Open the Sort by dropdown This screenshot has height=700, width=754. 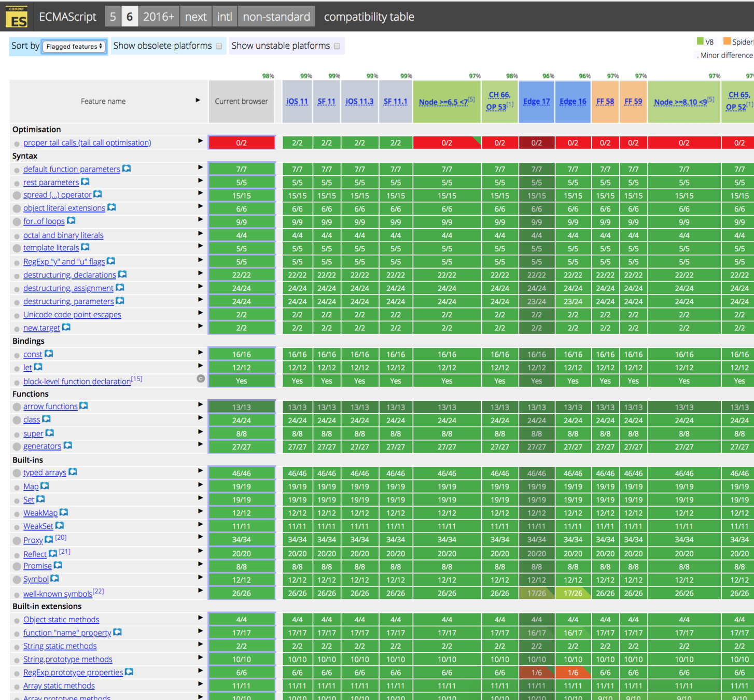point(74,46)
